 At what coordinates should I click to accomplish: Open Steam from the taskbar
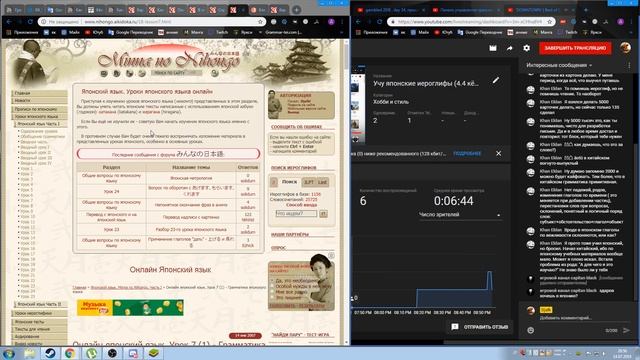(x=50, y=353)
